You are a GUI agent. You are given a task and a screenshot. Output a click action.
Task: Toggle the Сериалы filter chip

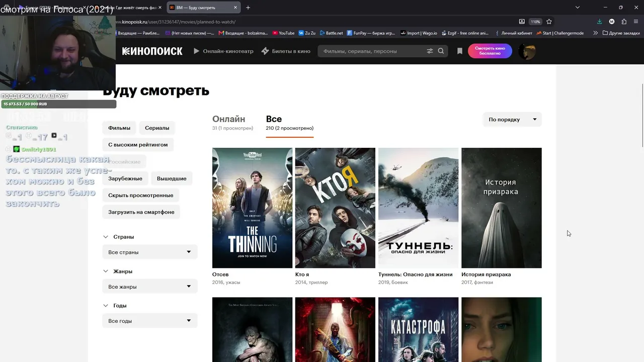click(157, 128)
